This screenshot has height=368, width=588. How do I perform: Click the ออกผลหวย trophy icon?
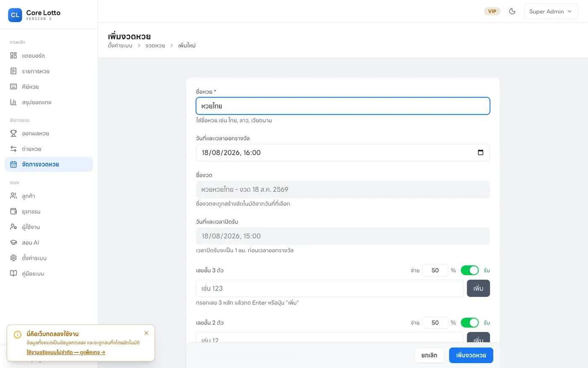pyautogui.click(x=13, y=133)
